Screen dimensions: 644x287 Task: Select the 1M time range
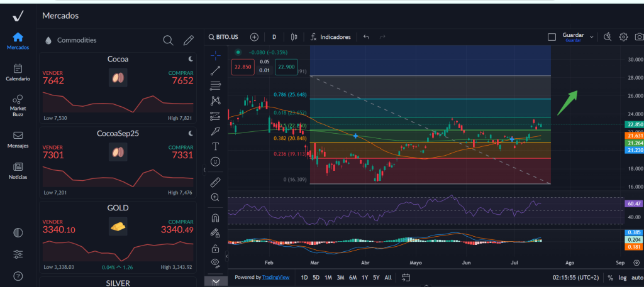click(x=328, y=278)
